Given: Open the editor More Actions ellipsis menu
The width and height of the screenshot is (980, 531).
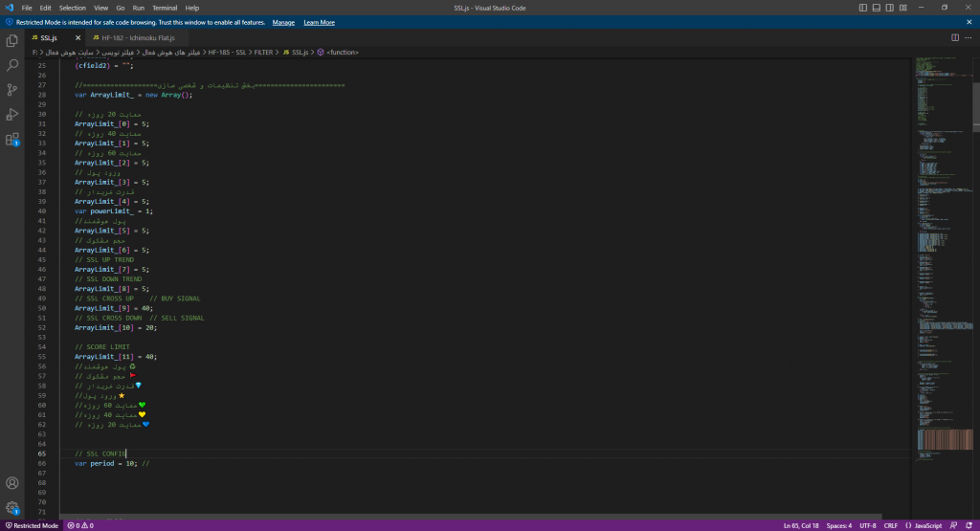Looking at the screenshot, I should coord(969,37).
